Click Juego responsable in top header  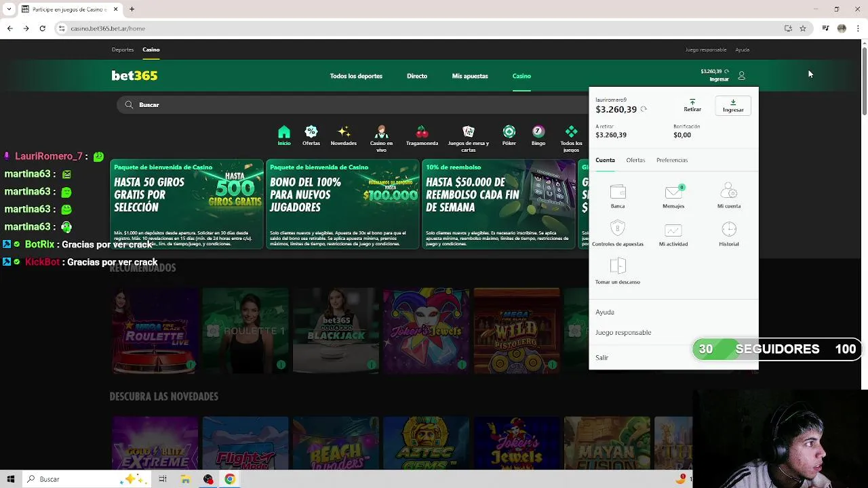point(706,49)
